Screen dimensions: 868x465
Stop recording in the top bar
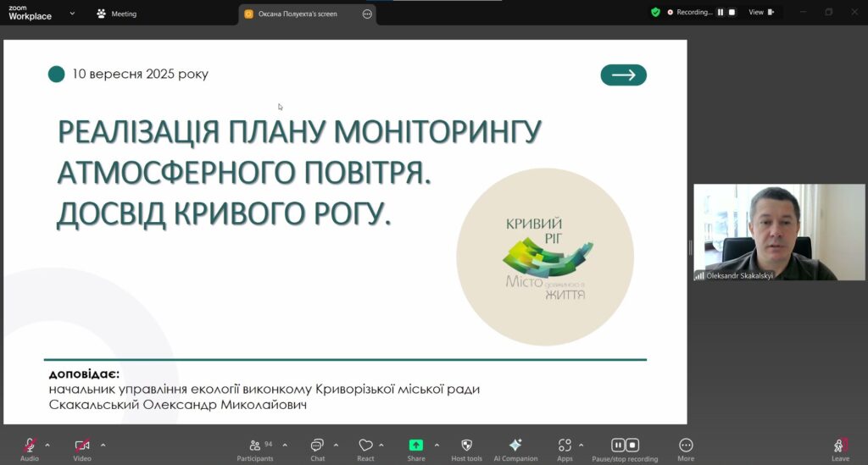coord(732,12)
